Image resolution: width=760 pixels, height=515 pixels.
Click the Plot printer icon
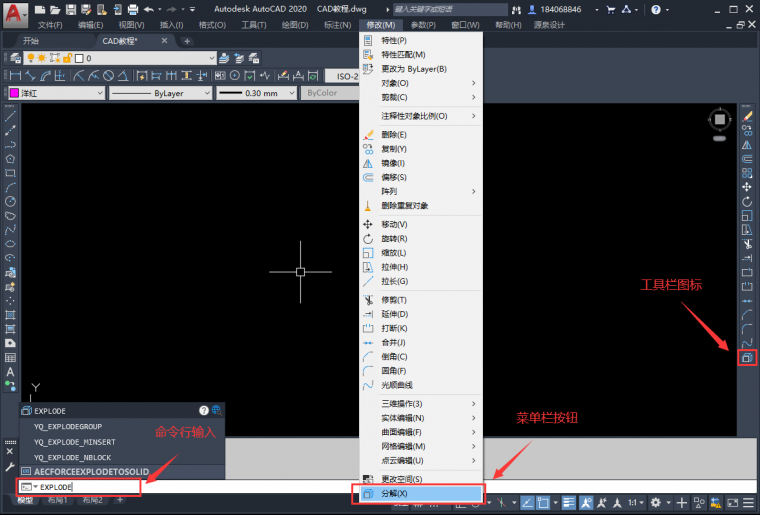coord(133,9)
